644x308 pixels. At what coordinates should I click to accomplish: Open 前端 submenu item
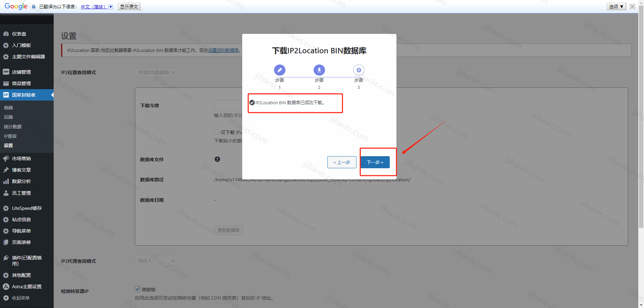pos(8,108)
